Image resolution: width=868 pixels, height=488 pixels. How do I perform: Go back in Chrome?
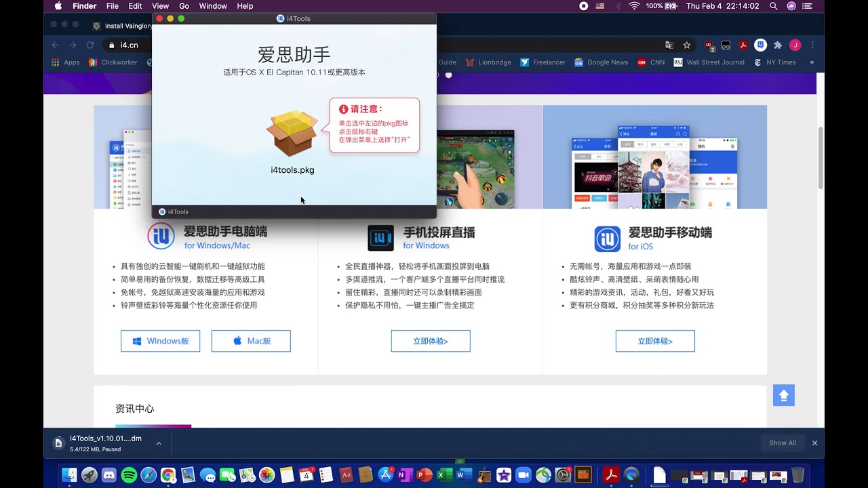click(56, 45)
